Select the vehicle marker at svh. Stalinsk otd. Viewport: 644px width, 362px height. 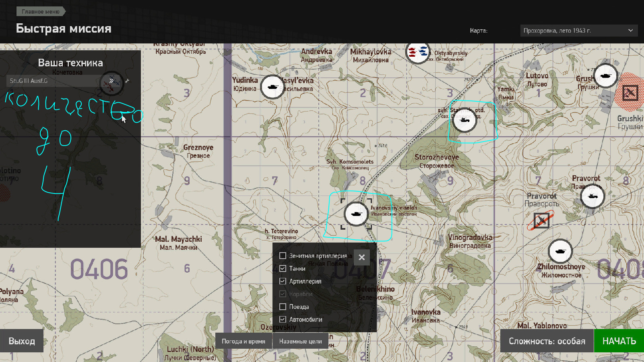pyautogui.click(x=464, y=120)
